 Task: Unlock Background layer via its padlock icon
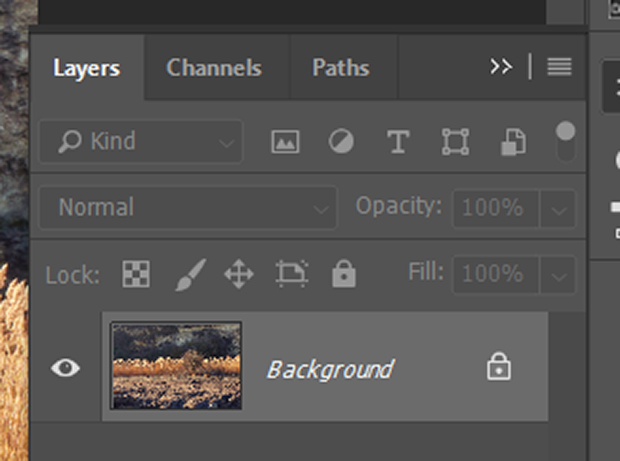[x=499, y=367]
